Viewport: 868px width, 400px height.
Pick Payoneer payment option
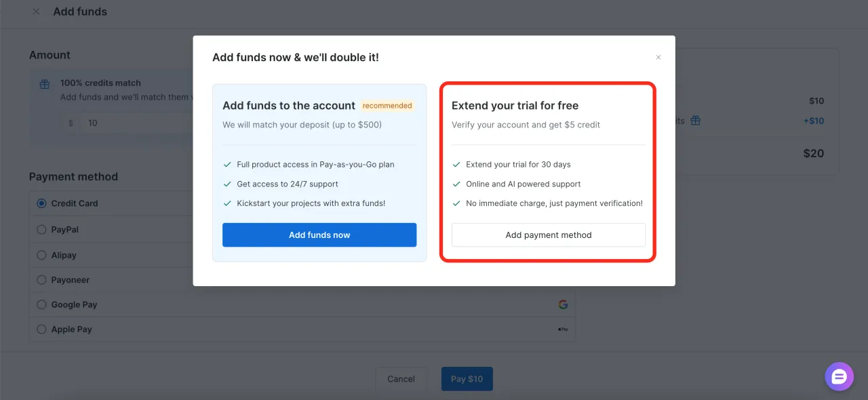(x=41, y=280)
